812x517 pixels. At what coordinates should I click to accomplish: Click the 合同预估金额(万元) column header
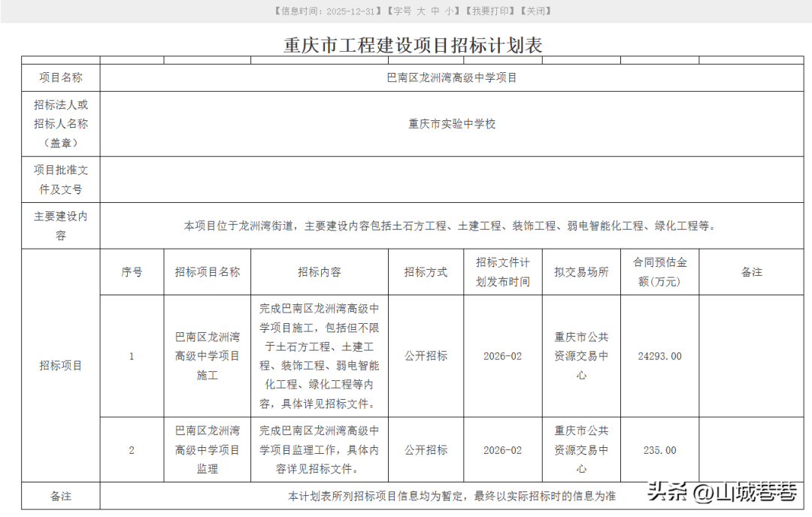click(x=659, y=272)
